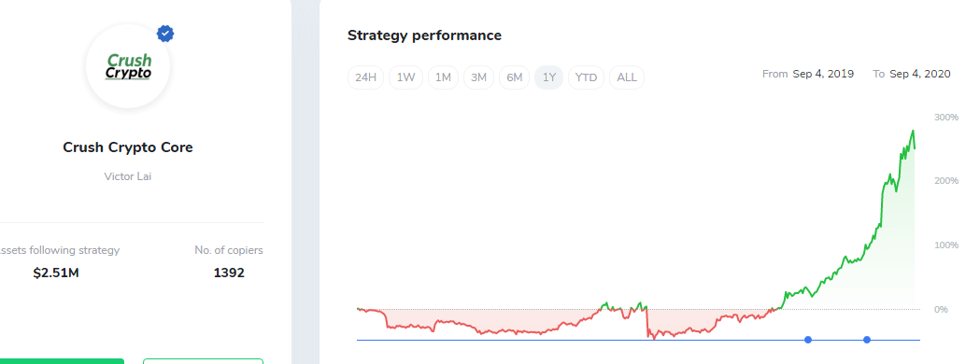Open Victor Lai's author profile
Viewport: 980px width, 364px height.
127,176
